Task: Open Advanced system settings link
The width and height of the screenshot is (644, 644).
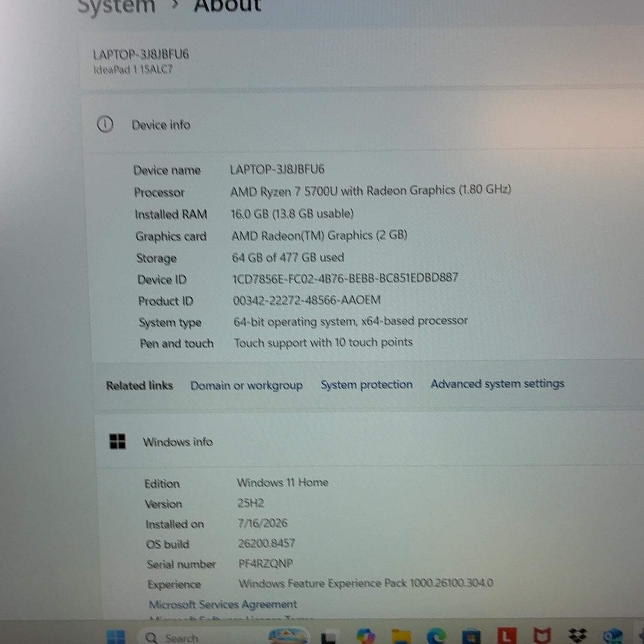Action: (x=497, y=383)
